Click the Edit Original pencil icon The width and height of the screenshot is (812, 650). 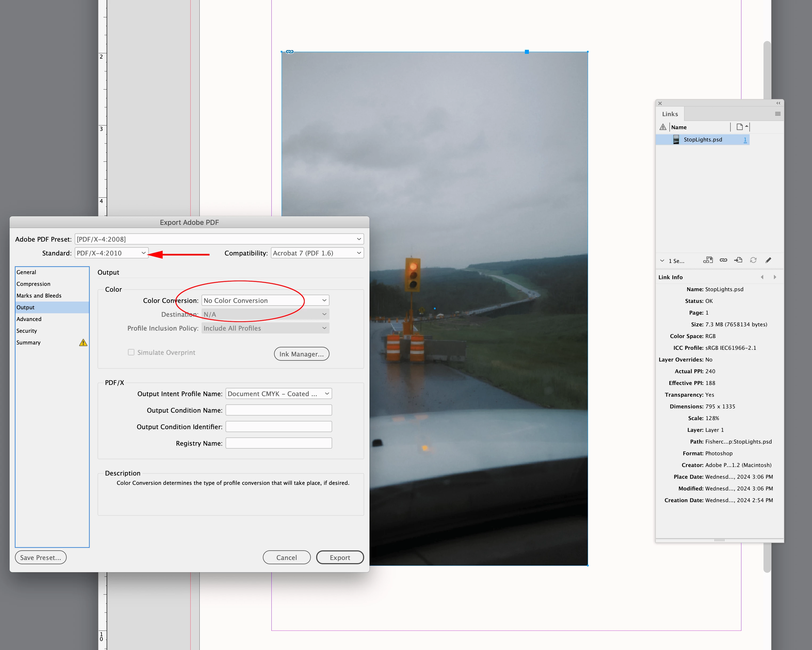pyautogui.click(x=768, y=260)
